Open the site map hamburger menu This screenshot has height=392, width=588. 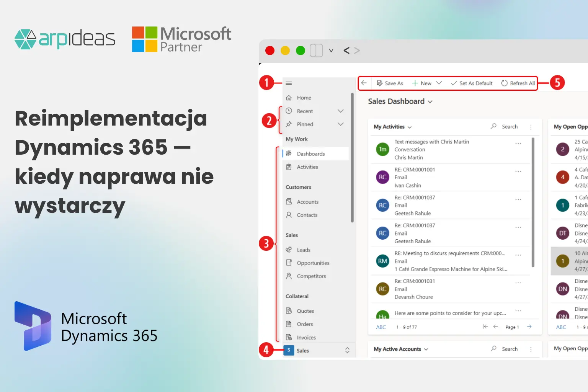pos(289,83)
